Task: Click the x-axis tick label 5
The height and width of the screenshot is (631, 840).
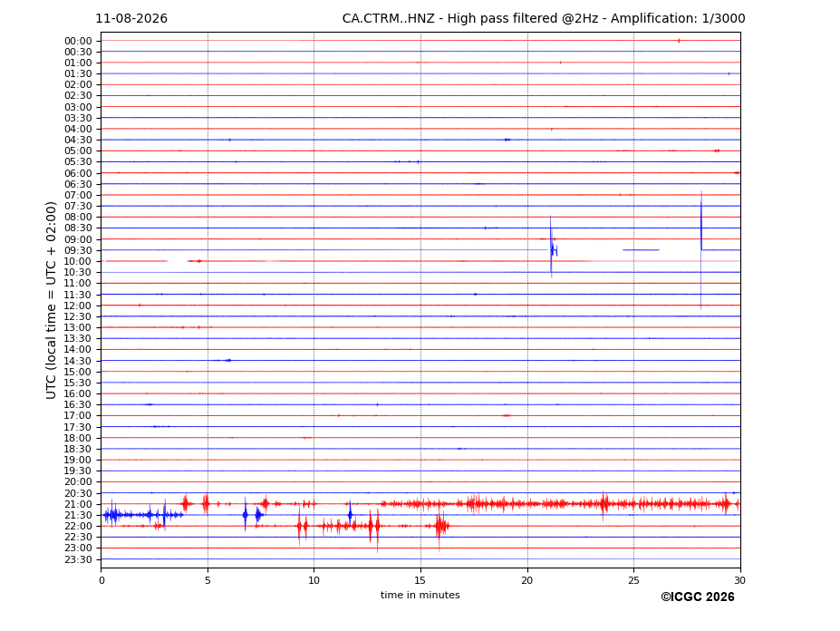Action: [208, 580]
